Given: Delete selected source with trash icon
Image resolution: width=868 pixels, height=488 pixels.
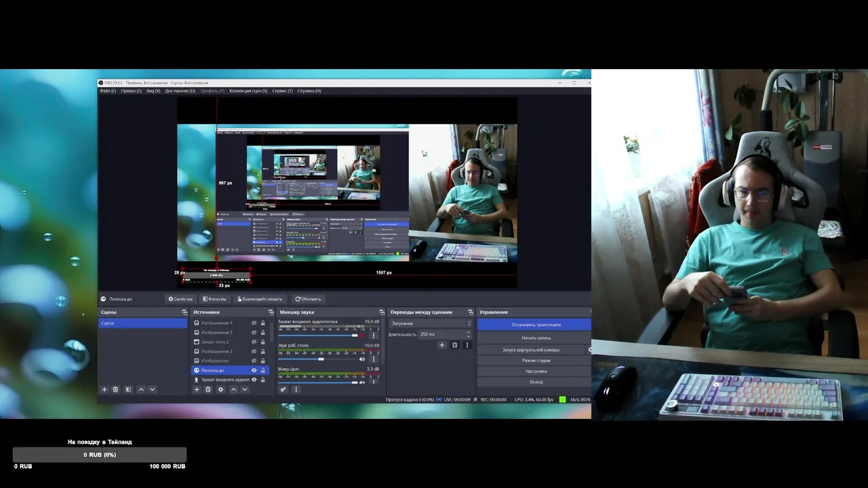Looking at the screenshot, I should click(x=208, y=390).
